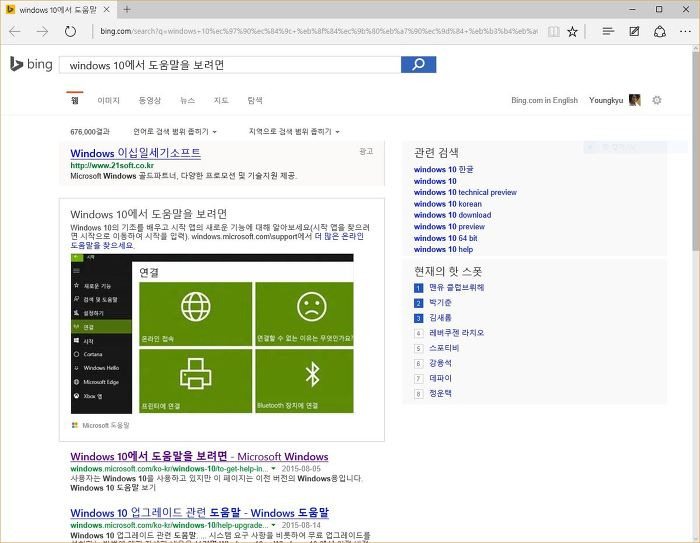Open Bing settings gear icon
Screen dimensions: 700x543
[656, 100]
